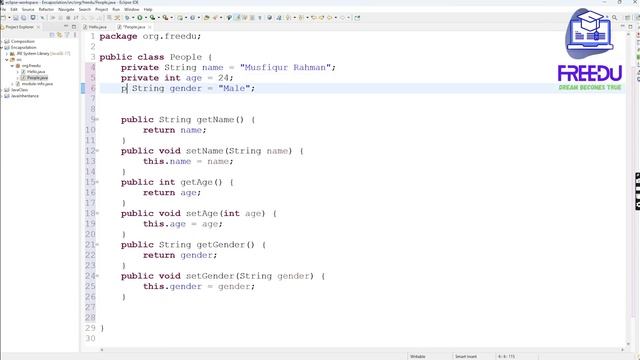Image resolution: width=640 pixels, height=360 pixels.
Task: Open the Refactor menu
Action: coord(46,9)
